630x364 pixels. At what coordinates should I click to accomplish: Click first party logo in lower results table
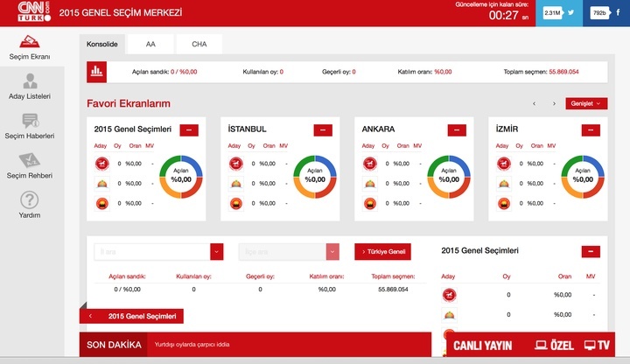tap(449, 295)
